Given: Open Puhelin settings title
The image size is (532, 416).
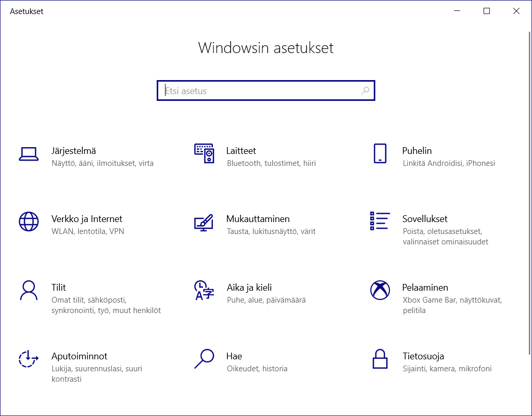Looking at the screenshot, I should (417, 151).
